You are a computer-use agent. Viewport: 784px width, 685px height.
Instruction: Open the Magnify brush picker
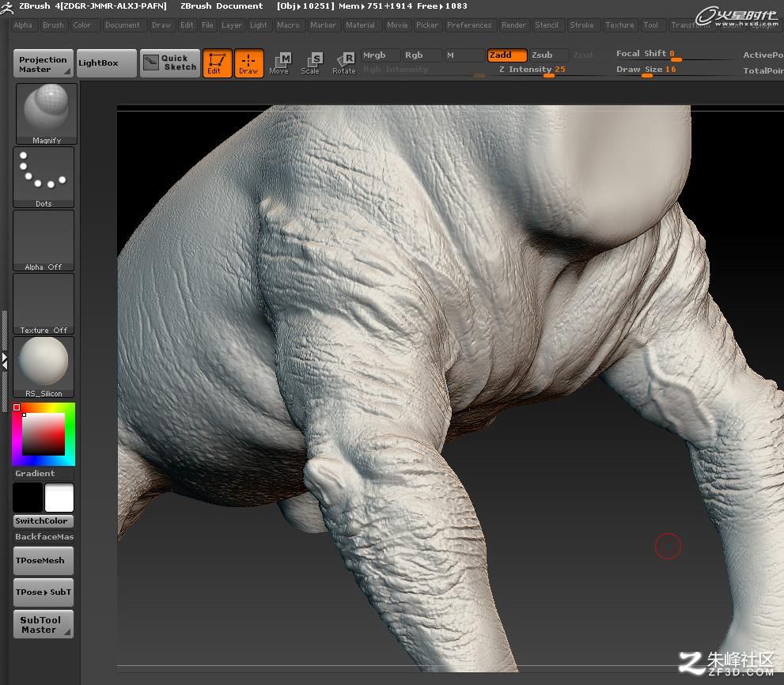pos(47,114)
